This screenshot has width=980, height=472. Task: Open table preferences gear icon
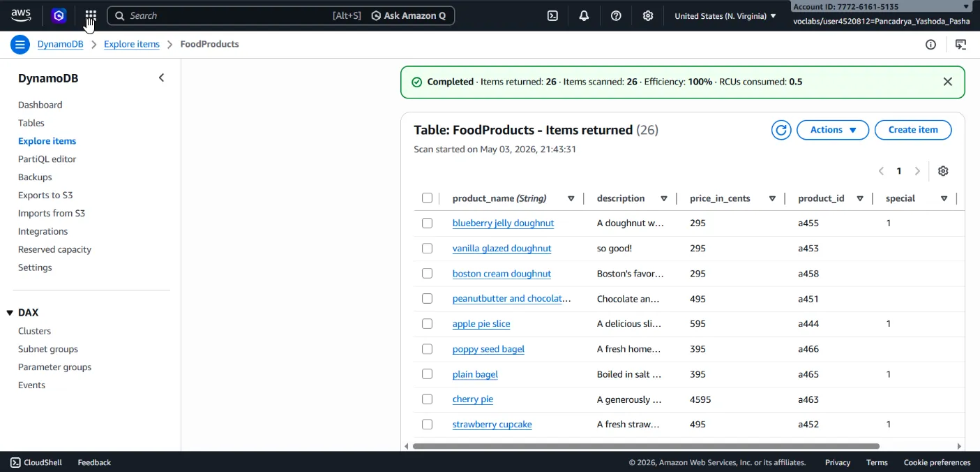[943, 171]
